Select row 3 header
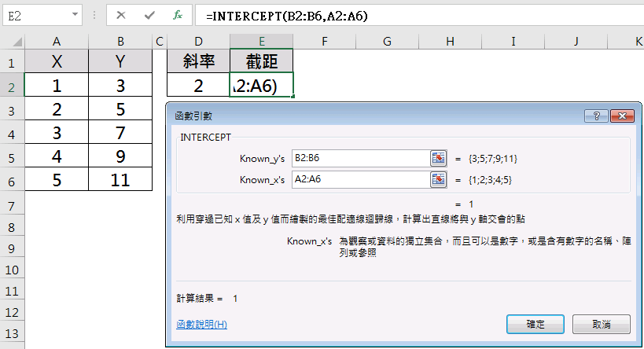The width and height of the screenshot is (644, 349). click(x=12, y=109)
